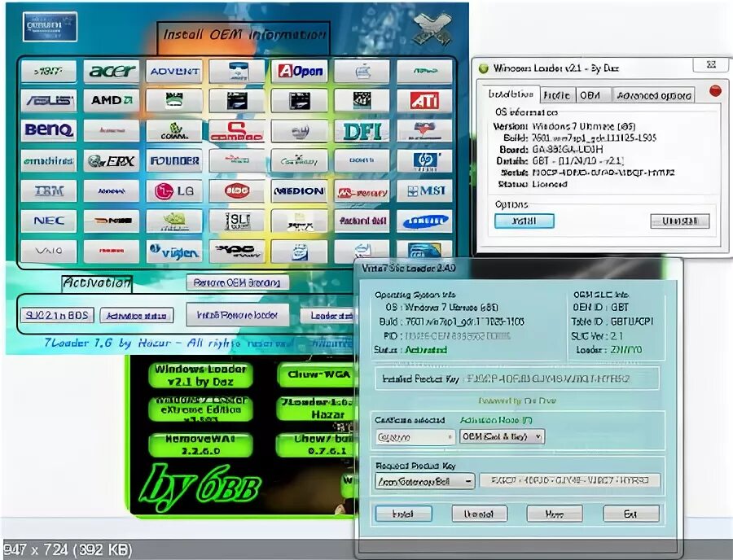Click the Request Product Key text field
The width and height of the screenshot is (733, 560).
(x=570, y=480)
